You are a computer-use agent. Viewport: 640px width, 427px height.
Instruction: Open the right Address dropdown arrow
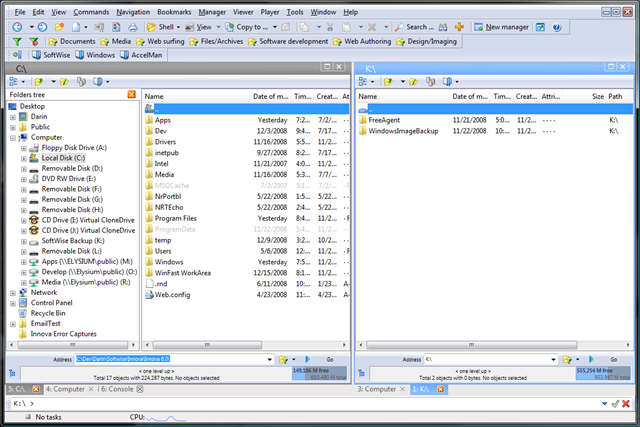click(x=553, y=360)
